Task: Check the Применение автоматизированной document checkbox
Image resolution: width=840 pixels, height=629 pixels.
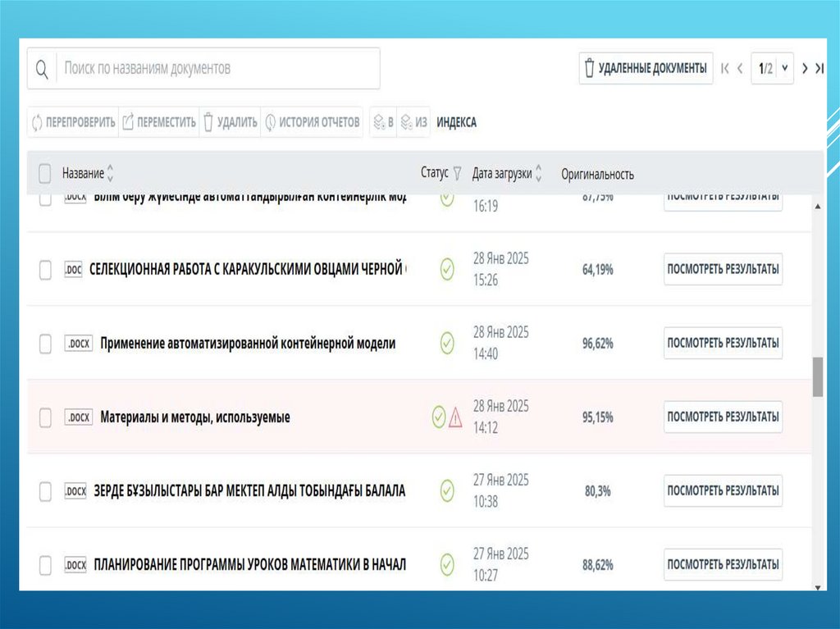Action: (45, 344)
